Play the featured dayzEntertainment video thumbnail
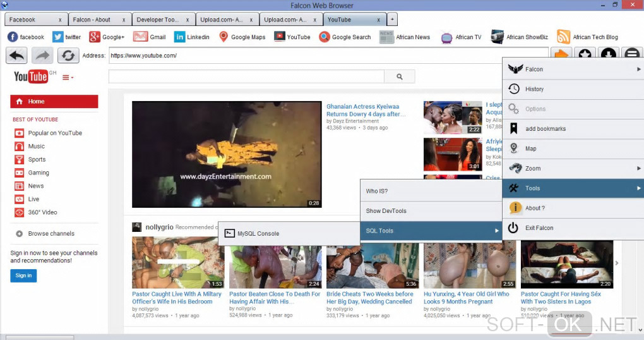 pyautogui.click(x=227, y=154)
